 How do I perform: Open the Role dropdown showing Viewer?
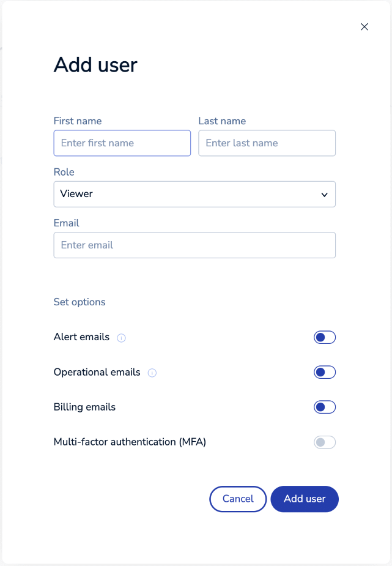(x=194, y=194)
